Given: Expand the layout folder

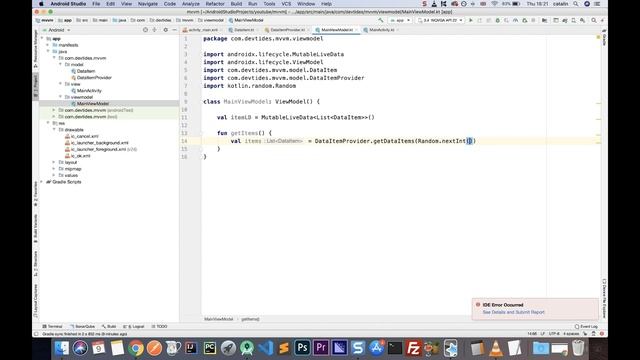Looking at the screenshot, I should [x=54, y=162].
